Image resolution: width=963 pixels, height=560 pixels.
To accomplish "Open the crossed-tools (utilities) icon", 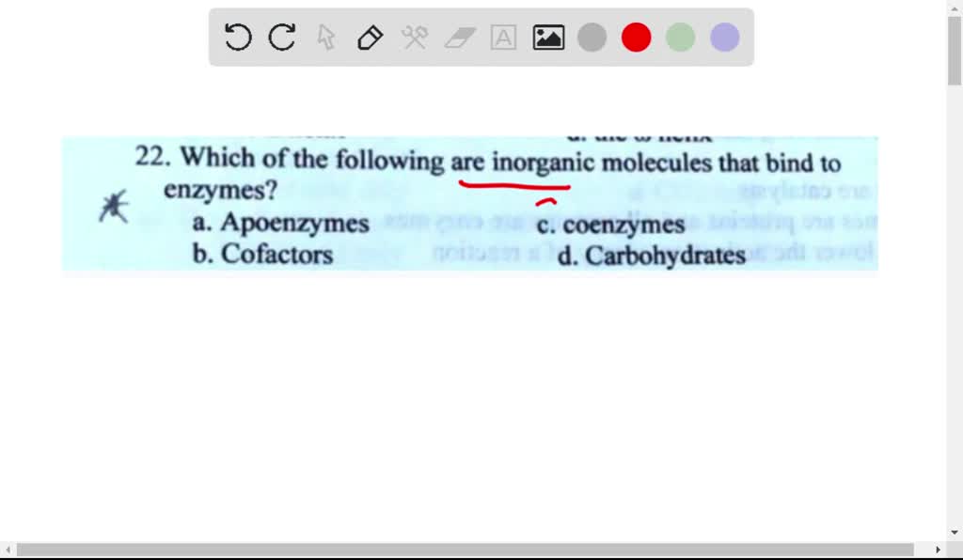I will click(414, 37).
